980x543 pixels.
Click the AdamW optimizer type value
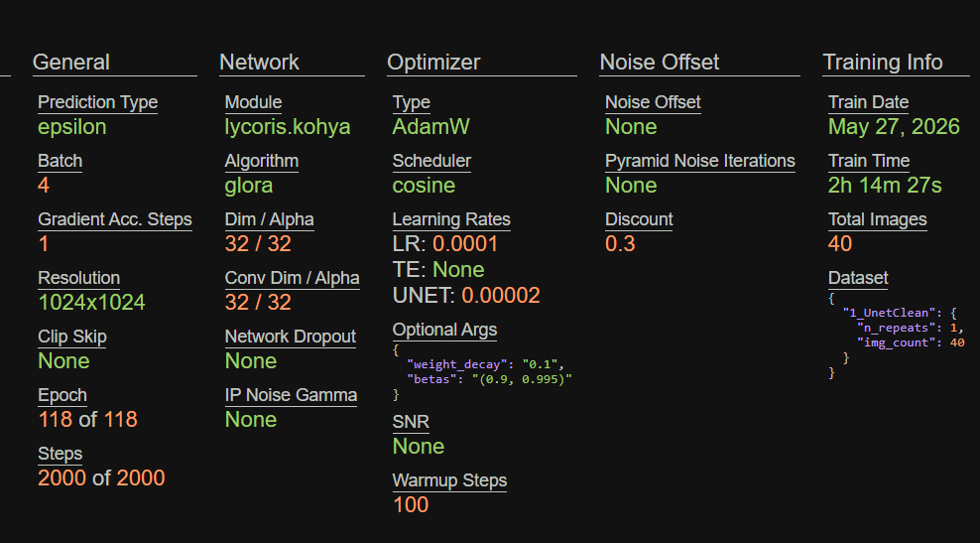coord(431,127)
